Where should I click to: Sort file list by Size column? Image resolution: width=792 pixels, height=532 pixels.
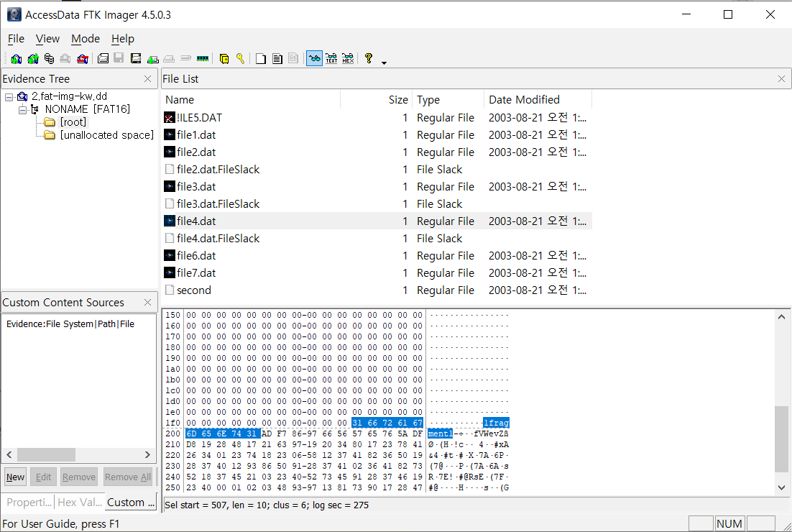pyautogui.click(x=377, y=99)
